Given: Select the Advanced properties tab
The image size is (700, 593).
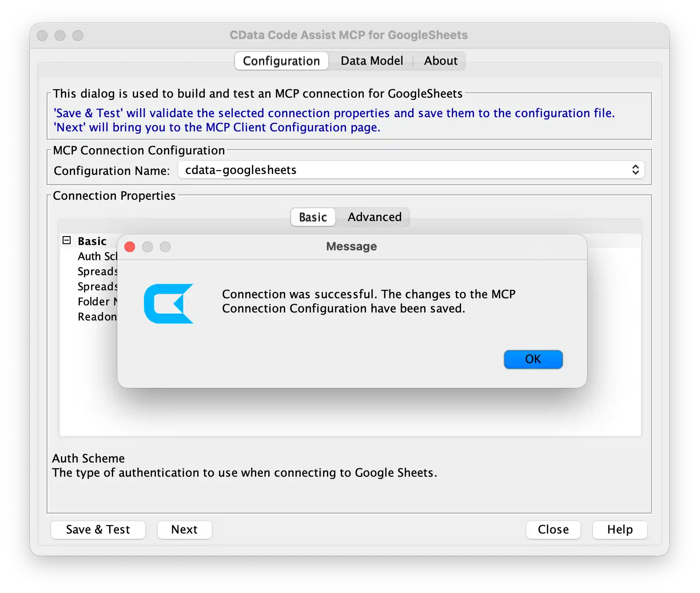Looking at the screenshot, I should coord(374,217).
